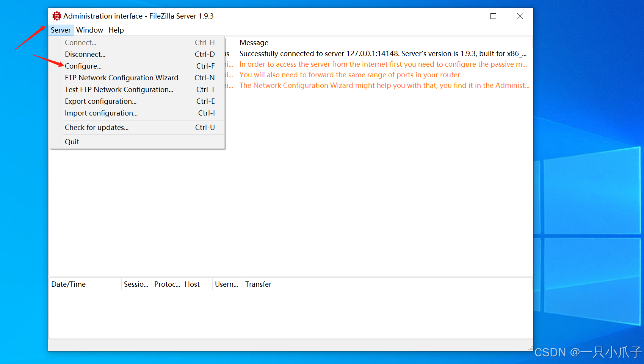Maximize the FileZilla Server window
Image resolution: width=644 pixels, height=364 pixels.
click(x=493, y=16)
